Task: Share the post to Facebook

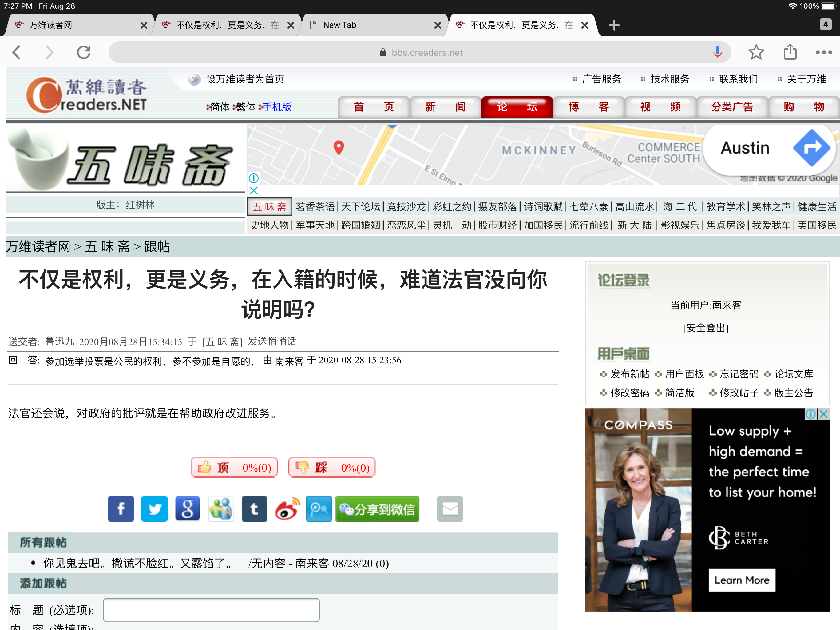Action: 121,509
